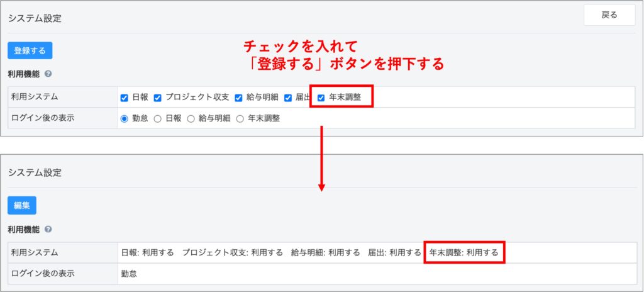Click 利用システム label in lower panel
Image resolution: width=644 pixels, height=292 pixels.
(35, 252)
